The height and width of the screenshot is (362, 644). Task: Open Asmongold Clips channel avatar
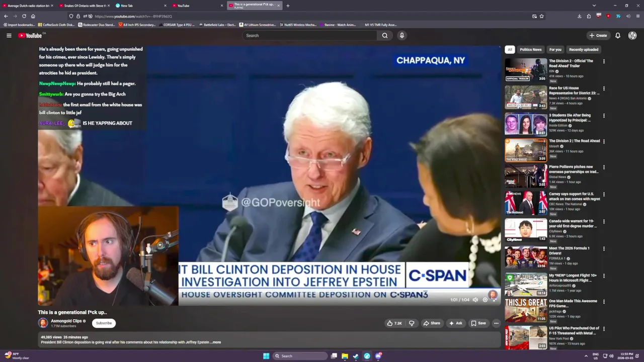click(43, 323)
